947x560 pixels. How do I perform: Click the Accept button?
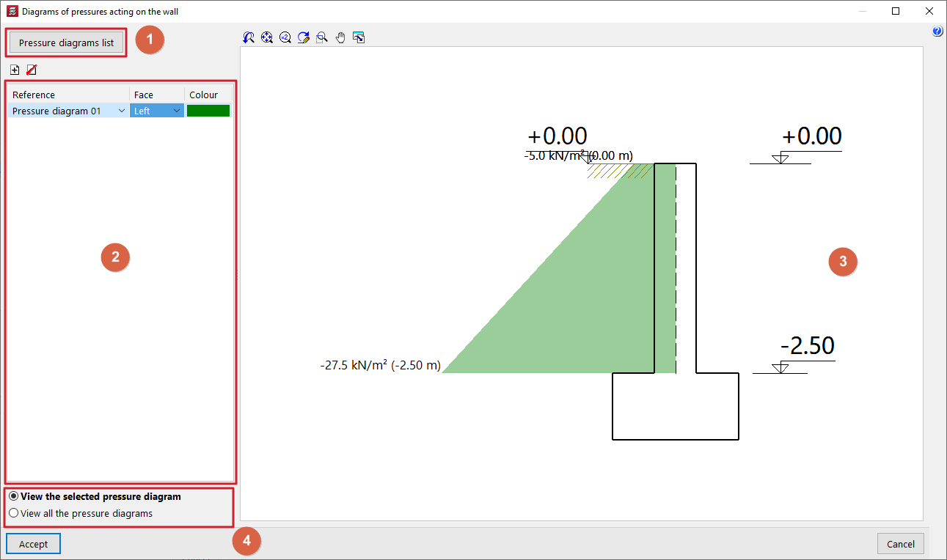click(33, 544)
